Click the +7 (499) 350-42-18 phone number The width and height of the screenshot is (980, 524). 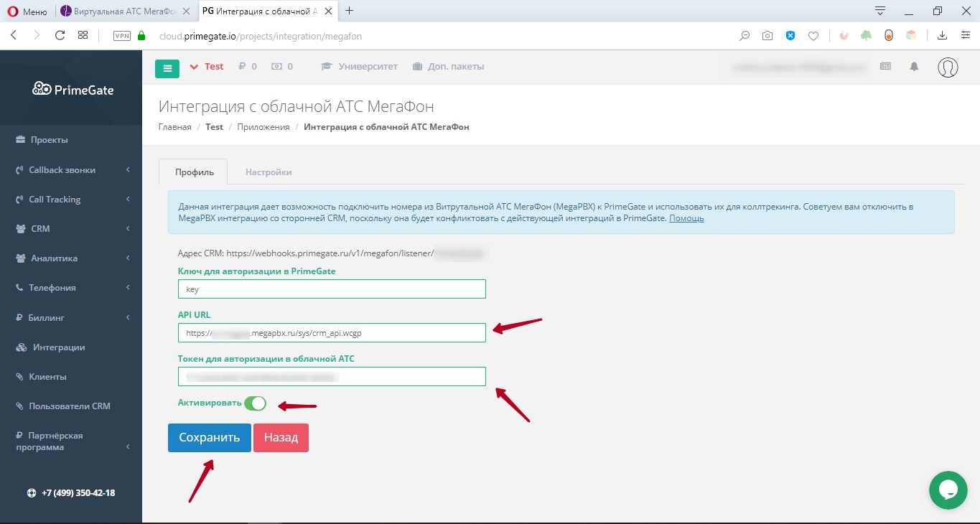point(71,493)
